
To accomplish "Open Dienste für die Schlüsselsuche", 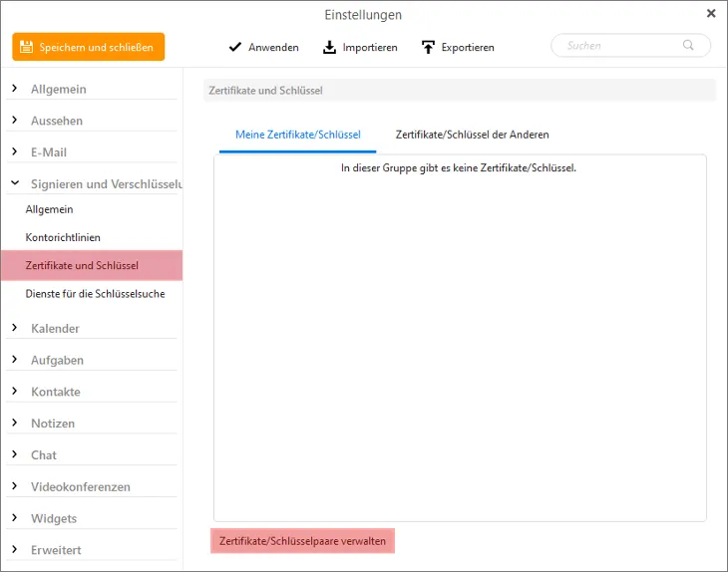I will [95, 294].
